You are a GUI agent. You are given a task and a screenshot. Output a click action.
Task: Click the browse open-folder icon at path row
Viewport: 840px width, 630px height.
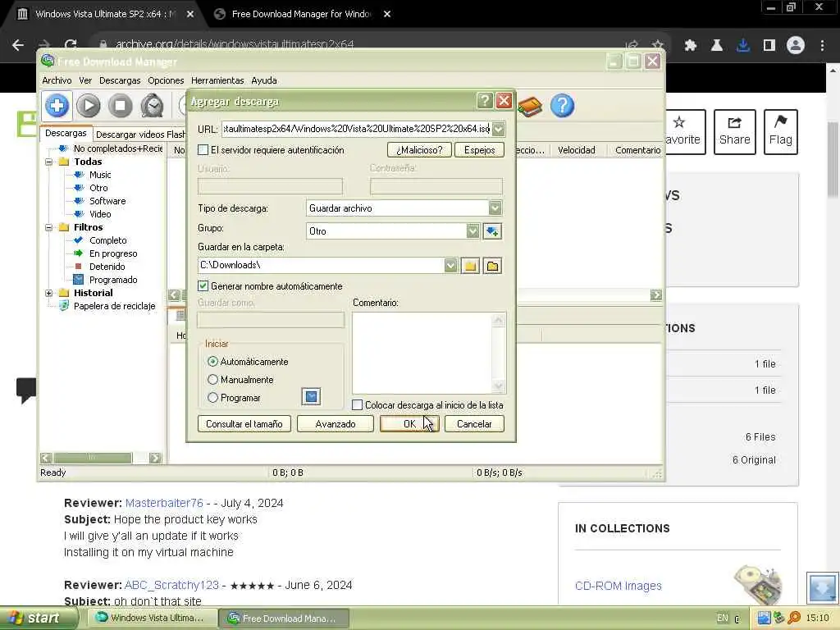(x=492, y=266)
